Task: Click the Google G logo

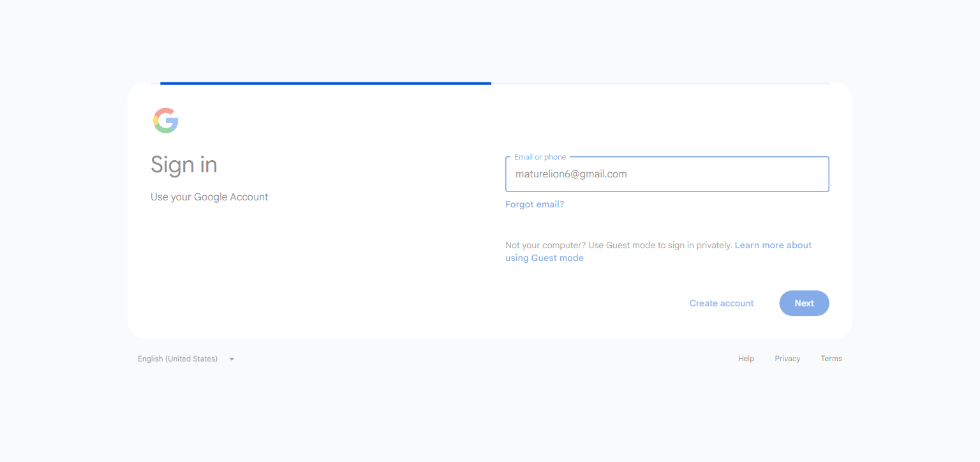Action: tap(165, 120)
